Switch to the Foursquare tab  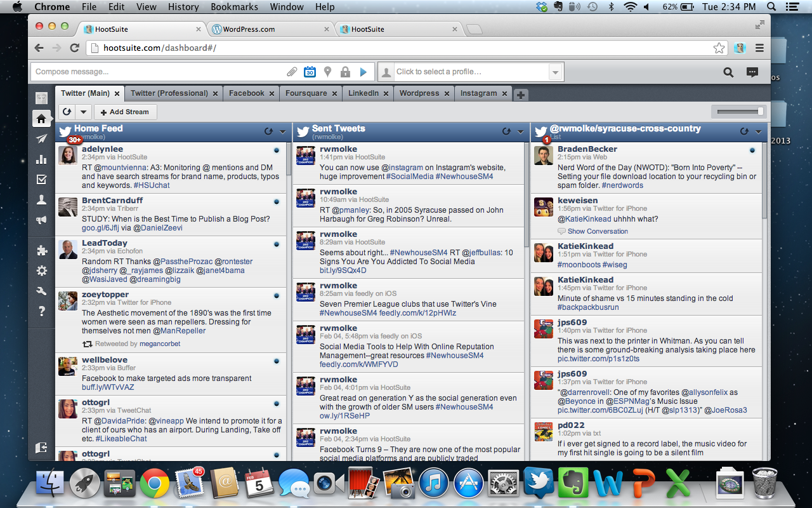[306, 93]
